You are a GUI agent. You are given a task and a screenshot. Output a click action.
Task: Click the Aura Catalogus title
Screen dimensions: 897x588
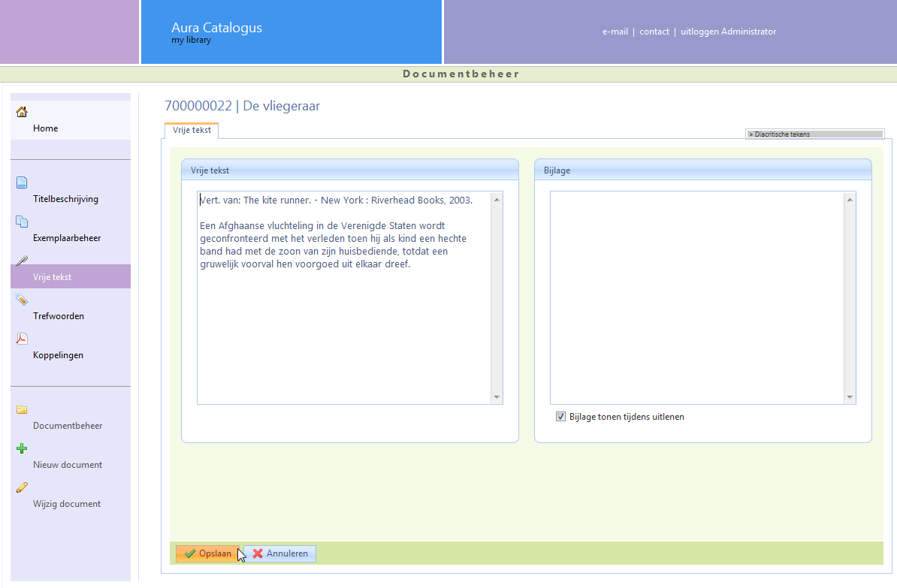tap(217, 28)
